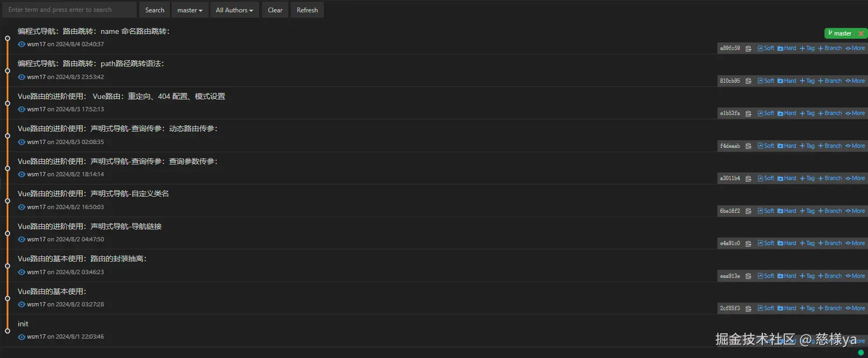The image size is (868, 358).
Task: Expand the All Authors filter dropdown
Action: [x=234, y=10]
